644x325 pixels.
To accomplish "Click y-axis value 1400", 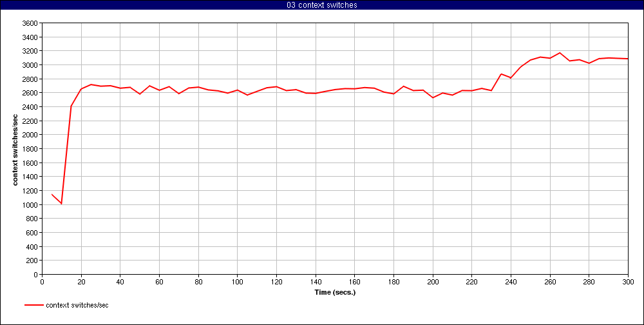I will coord(31,177).
